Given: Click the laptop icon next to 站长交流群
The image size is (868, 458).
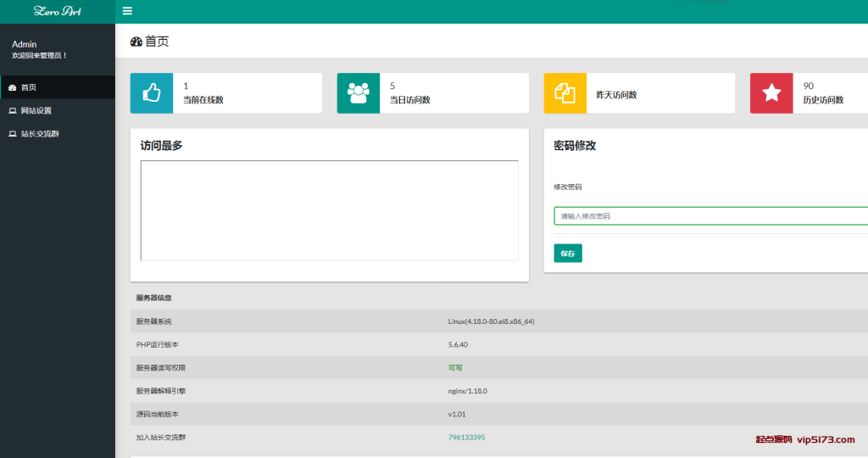Looking at the screenshot, I should pos(12,134).
